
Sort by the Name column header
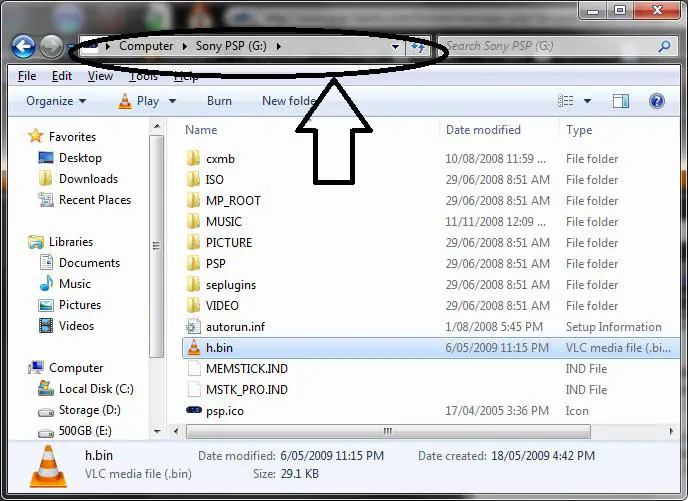click(x=201, y=130)
